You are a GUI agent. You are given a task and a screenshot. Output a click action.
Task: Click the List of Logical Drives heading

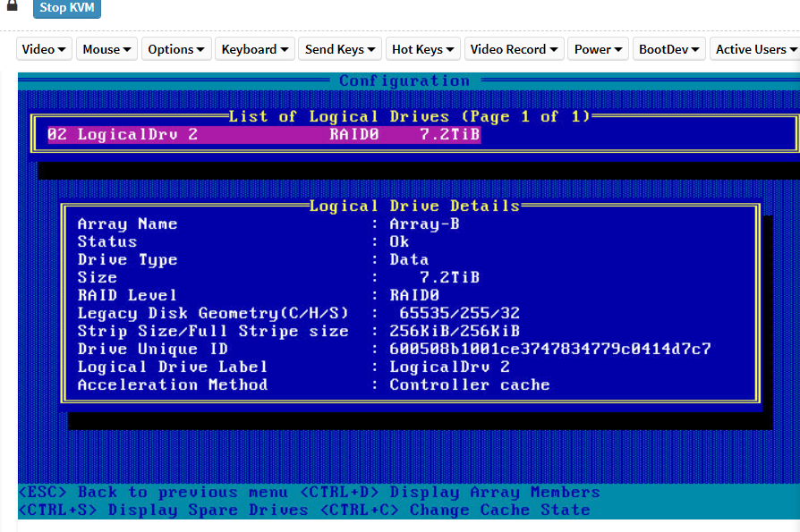[409, 117]
